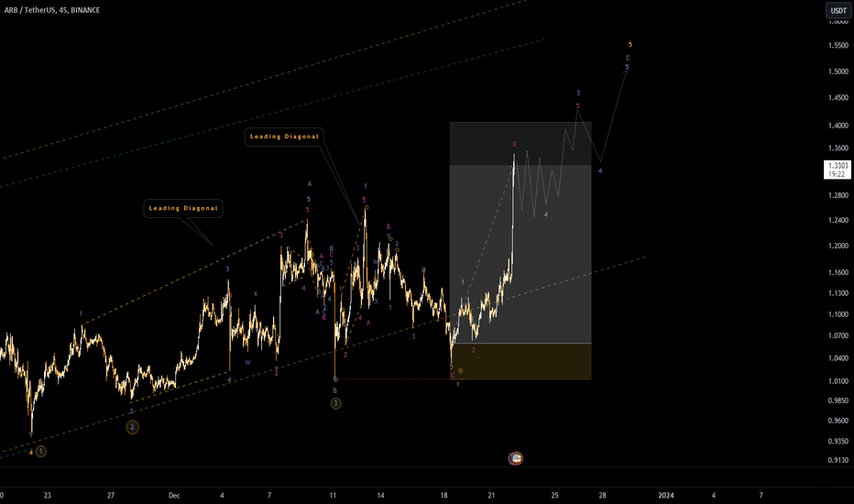Image resolution: width=854 pixels, height=504 pixels.
Task: Click the 18 date on the time axis
Action: click(443, 495)
